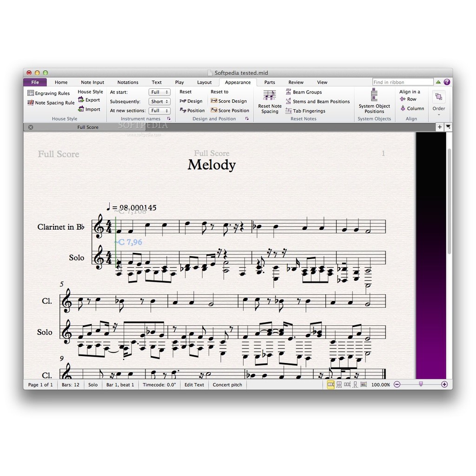
Task: Switch to the Review tab
Action: tap(296, 82)
